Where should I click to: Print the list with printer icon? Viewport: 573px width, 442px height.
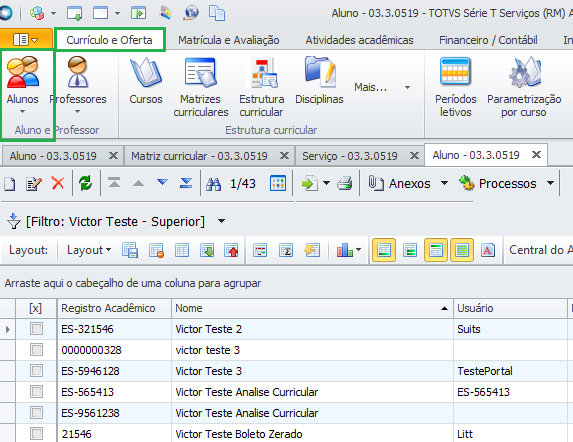(345, 183)
